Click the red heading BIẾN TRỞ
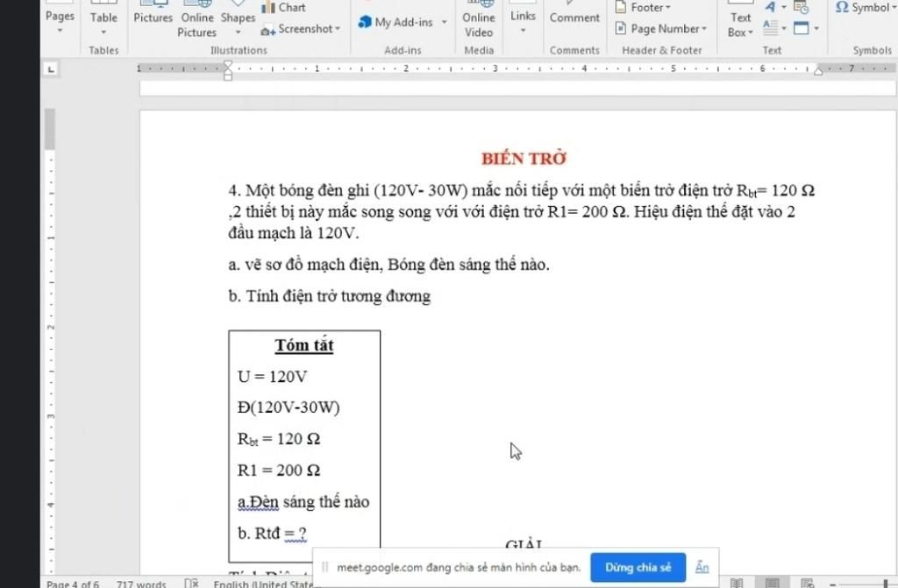The width and height of the screenshot is (898, 588). click(x=524, y=159)
